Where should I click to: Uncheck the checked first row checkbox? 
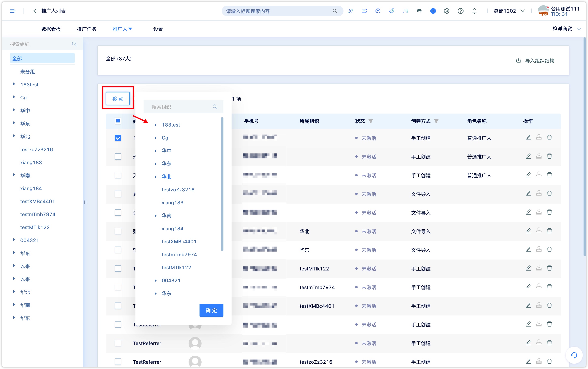click(x=118, y=138)
